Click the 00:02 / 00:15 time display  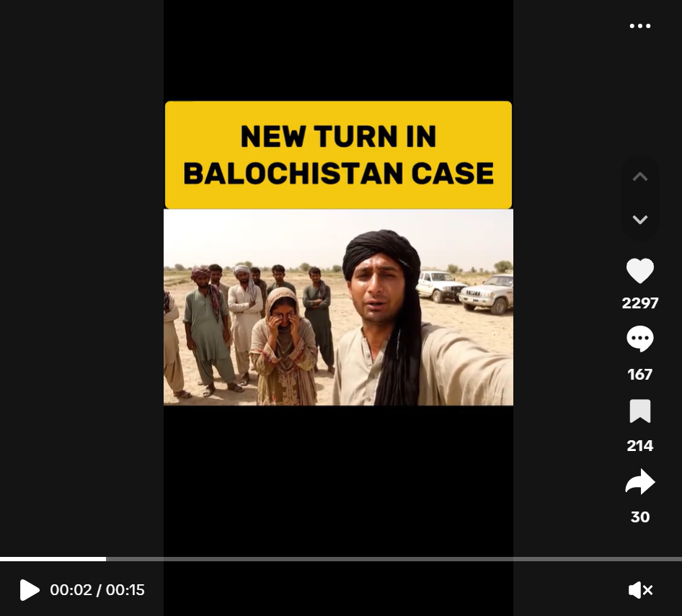(x=97, y=590)
